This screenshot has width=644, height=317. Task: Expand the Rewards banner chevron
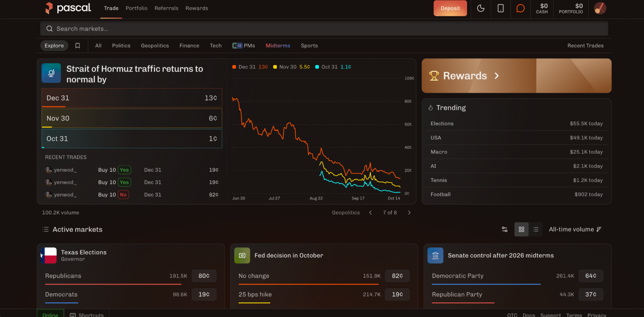[497, 76]
